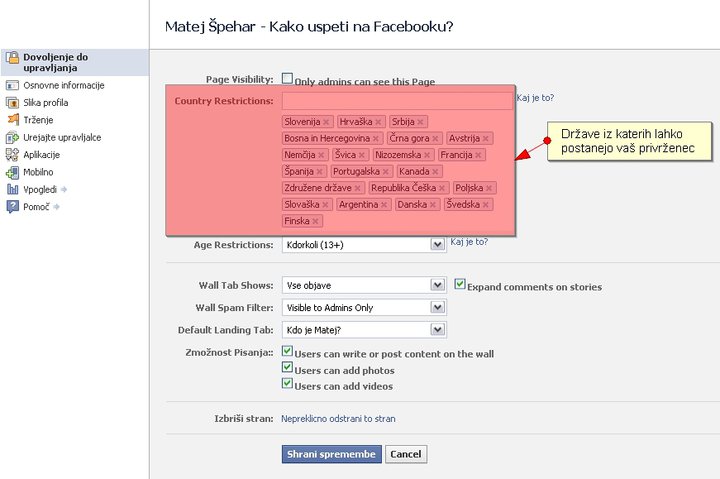Remove Danska country tag

coord(433,205)
